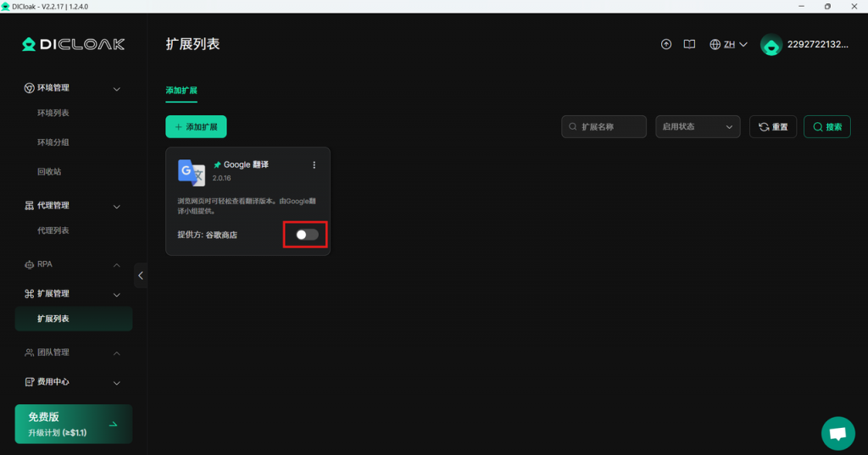The width and height of the screenshot is (868, 455).
Task: Click the upload arrow icon in header
Action: tap(666, 44)
